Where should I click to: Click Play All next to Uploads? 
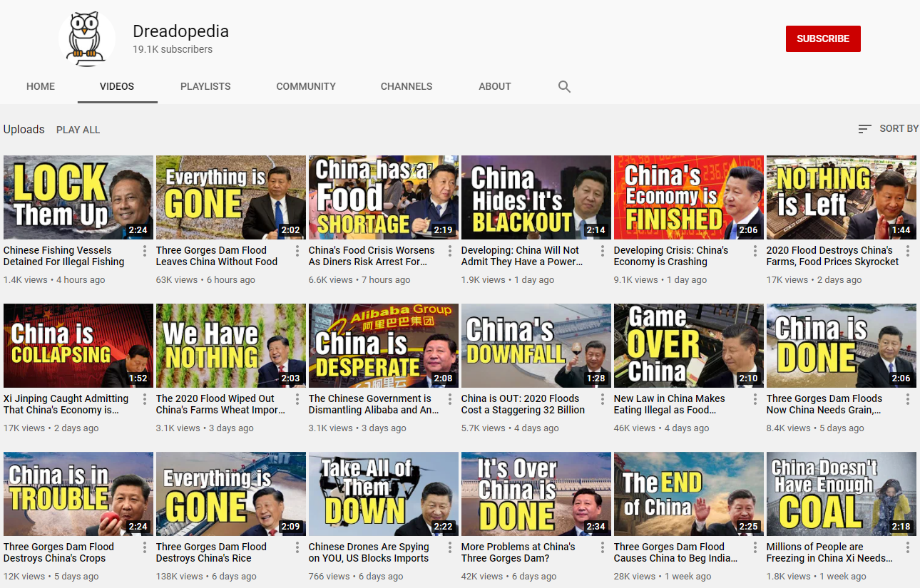(78, 130)
